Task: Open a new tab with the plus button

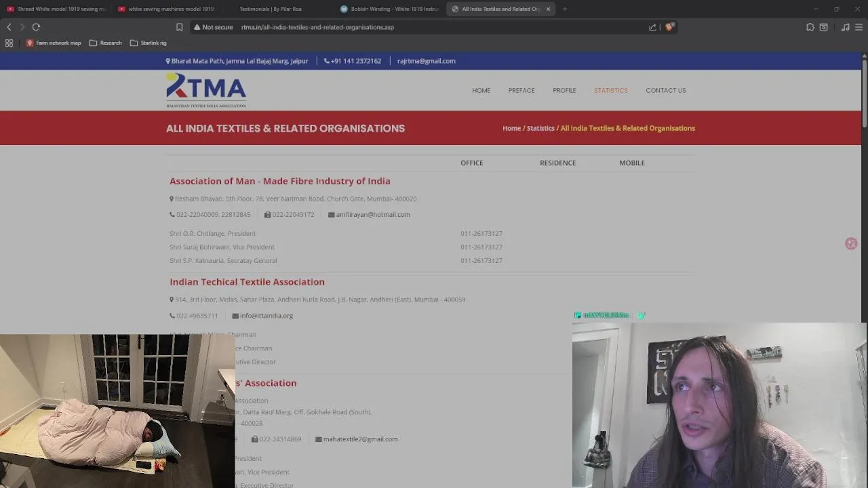Action: click(x=565, y=9)
